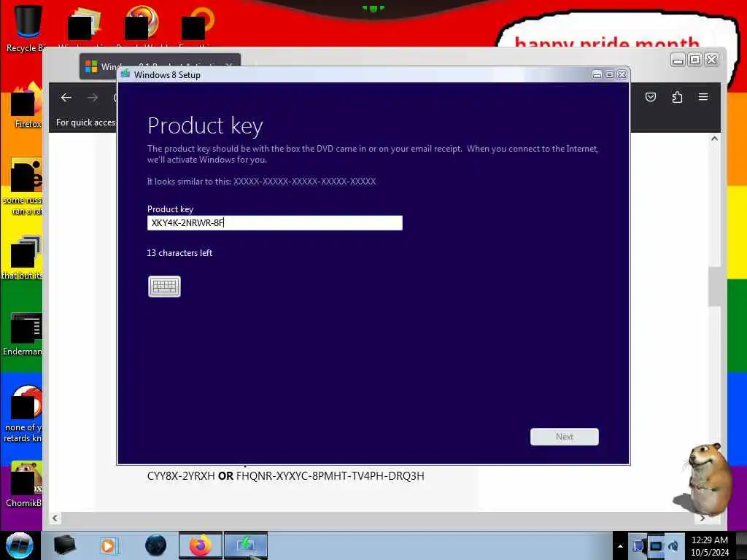The height and width of the screenshot is (560, 747).
Task: Open the Recycle Bin desktop icon
Action: coord(27,28)
